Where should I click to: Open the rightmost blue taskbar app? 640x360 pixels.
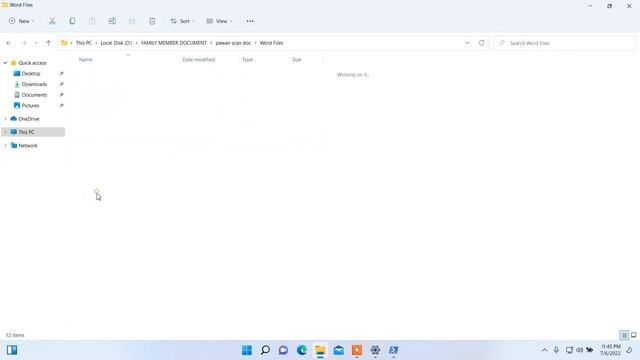393,350
